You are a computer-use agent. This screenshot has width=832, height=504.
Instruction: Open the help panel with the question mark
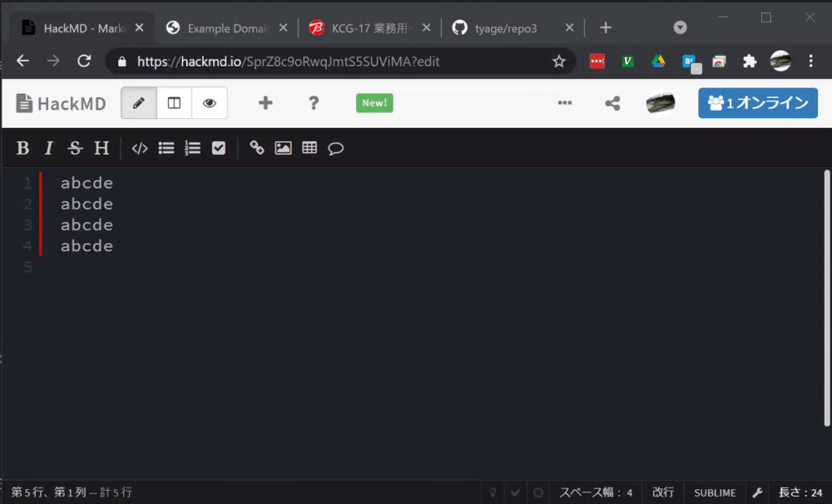[x=314, y=103]
